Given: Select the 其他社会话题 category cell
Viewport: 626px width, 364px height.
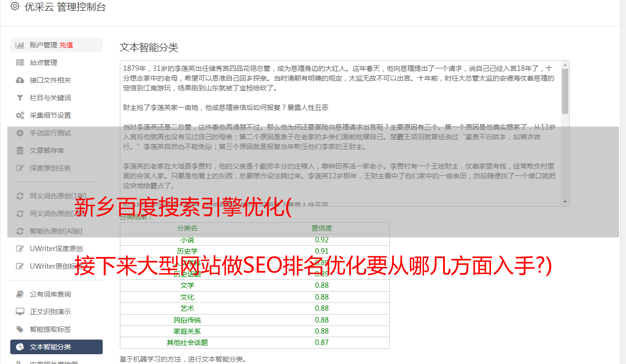Looking at the screenshot, I should [187, 343].
